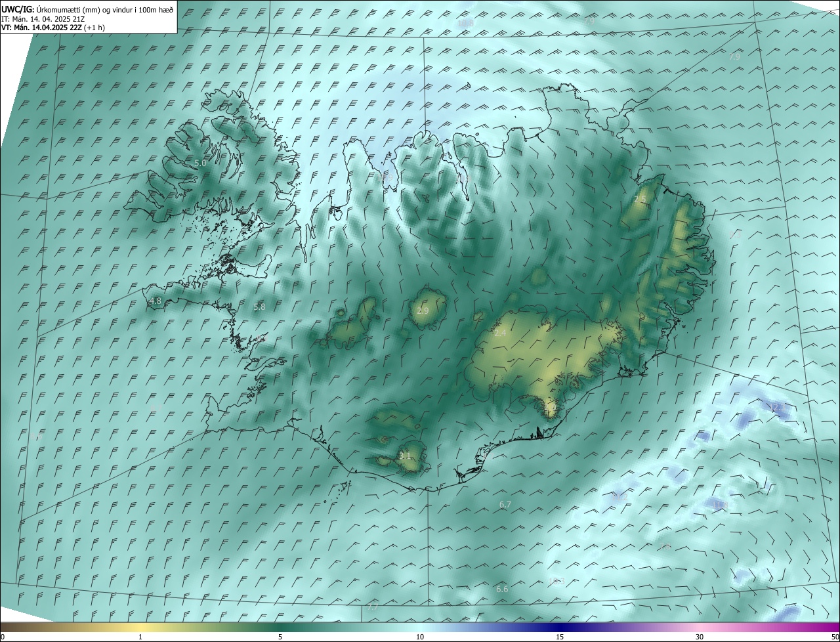Viewport: 840px width, 642px height.
Task: Click the 4.8 value label on the Snæfellsnes peninsula
Action: tap(156, 301)
